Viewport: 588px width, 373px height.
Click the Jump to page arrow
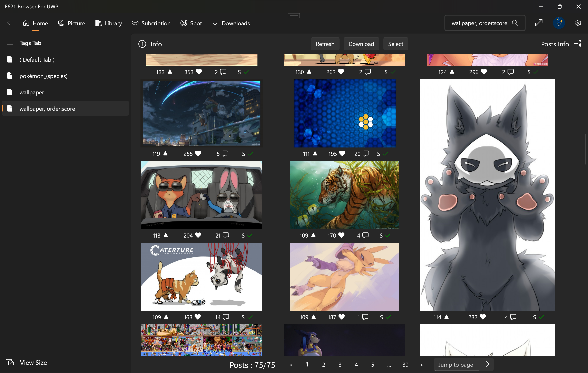pos(486,364)
